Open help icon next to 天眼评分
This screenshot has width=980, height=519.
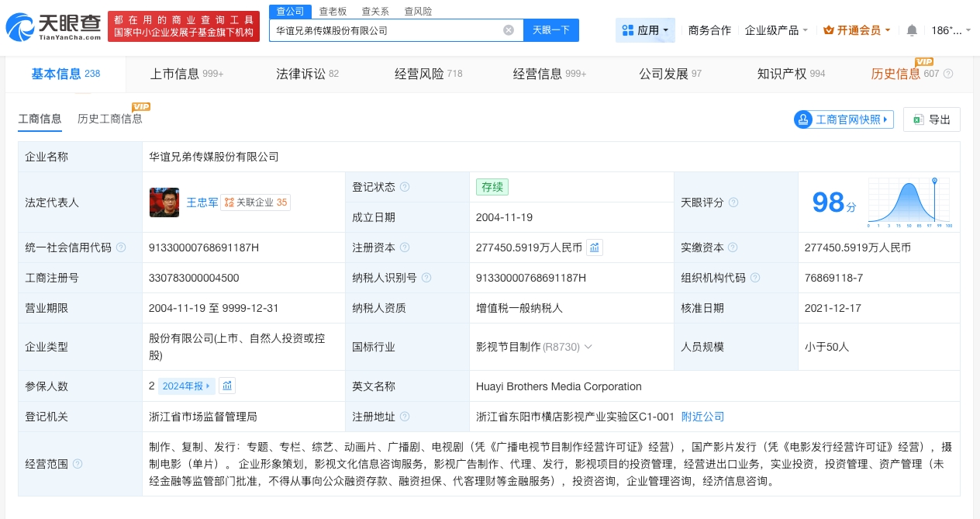click(733, 202)
